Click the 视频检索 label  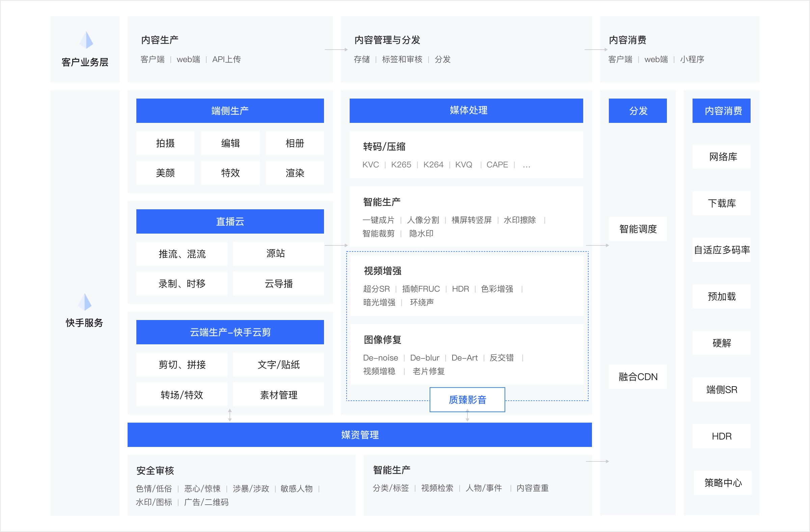tap(437, 488)
